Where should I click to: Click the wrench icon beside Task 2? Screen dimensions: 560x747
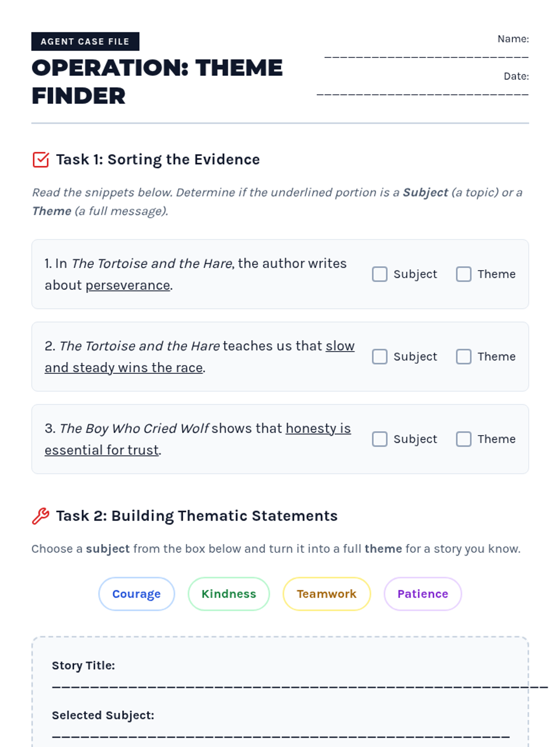tap(41, 516)
